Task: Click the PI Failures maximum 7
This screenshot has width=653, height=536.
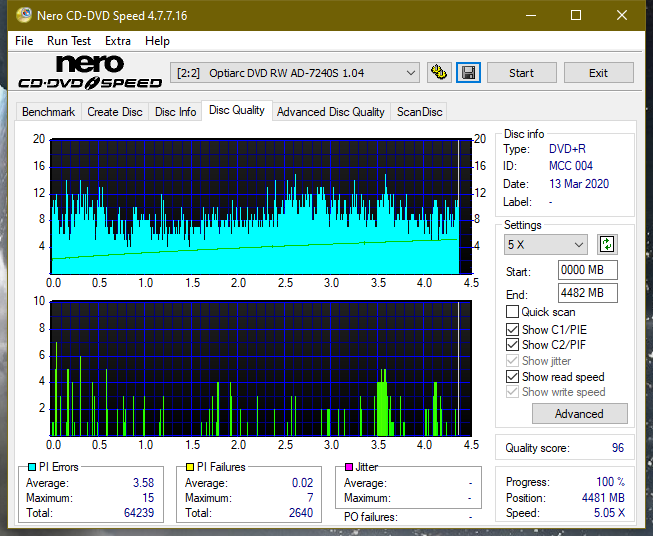Action: click(310, 498)
